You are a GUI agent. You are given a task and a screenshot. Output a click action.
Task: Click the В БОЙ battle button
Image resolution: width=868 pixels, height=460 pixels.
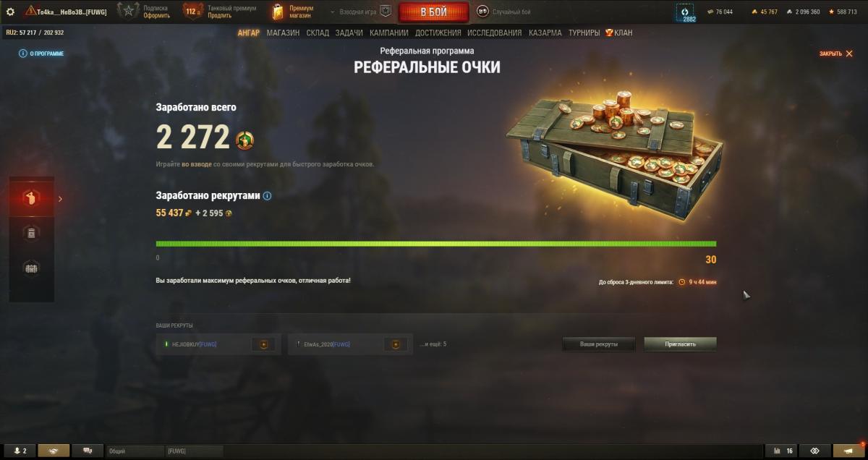pyautogui.click(x=433, y=12)
